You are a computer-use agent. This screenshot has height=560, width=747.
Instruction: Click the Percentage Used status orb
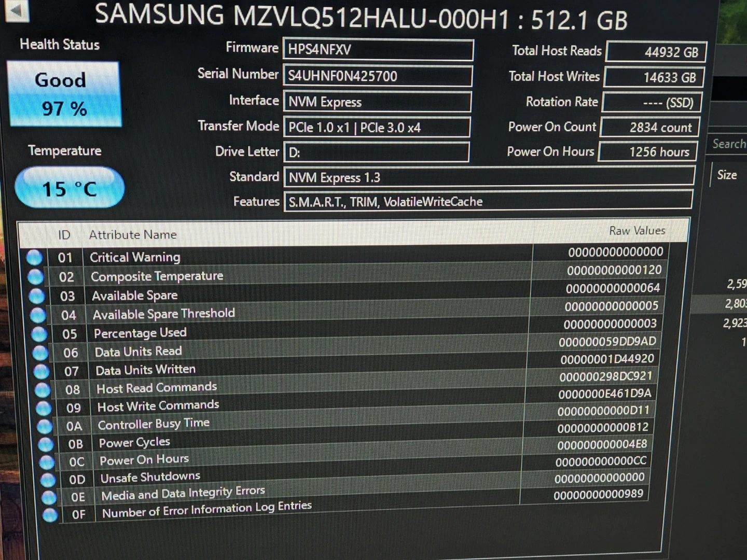point(39,334)
